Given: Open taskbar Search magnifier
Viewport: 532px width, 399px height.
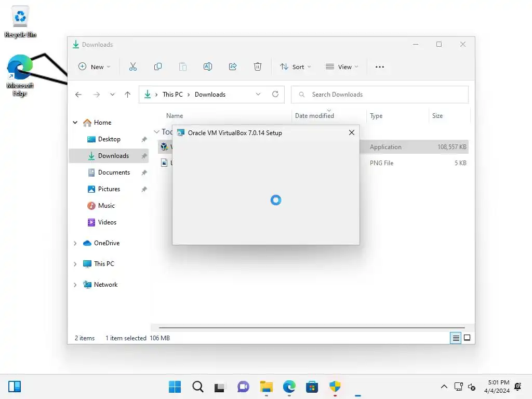Looking at the screenshot, I should 198,387.
